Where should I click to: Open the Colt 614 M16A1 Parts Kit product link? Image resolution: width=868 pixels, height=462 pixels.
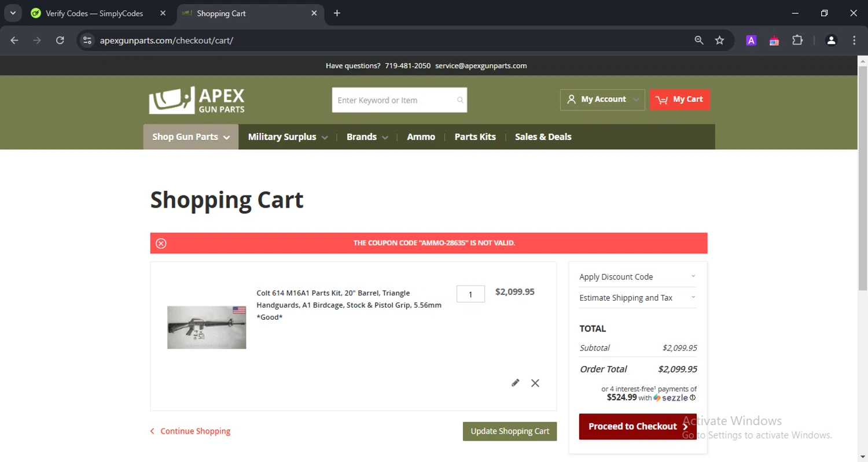[x=349, y=305]
